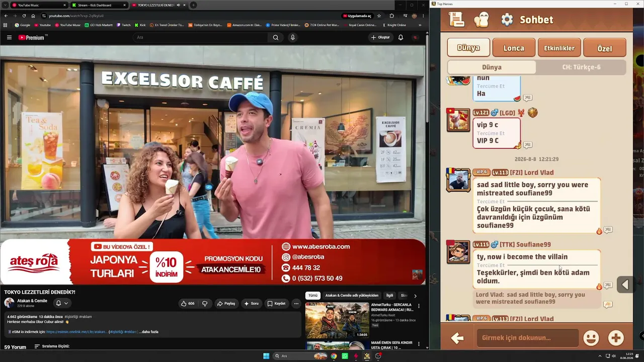
Task: Switch to Özel chat tab
Action: click(x=604, y=48)
